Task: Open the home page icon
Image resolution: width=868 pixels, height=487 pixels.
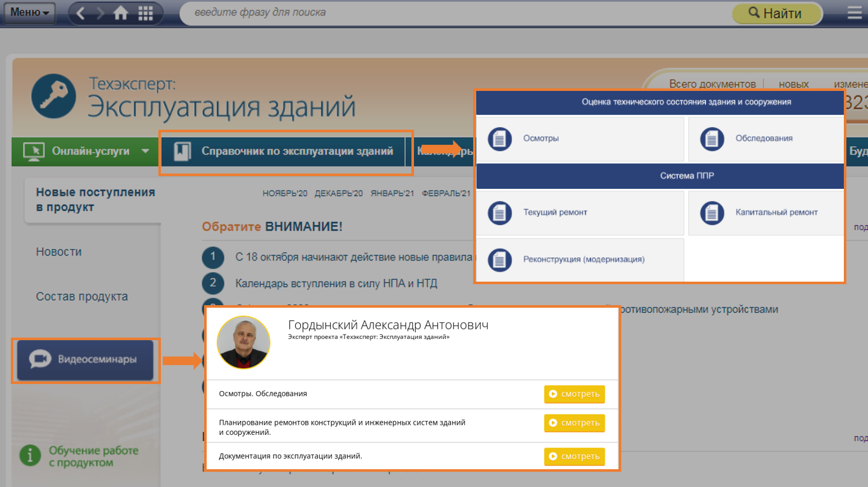Action: click(x=121, y=13)
